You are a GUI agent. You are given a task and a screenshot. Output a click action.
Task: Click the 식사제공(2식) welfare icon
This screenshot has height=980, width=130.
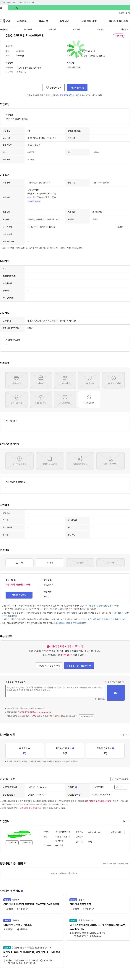coord(89,399)
